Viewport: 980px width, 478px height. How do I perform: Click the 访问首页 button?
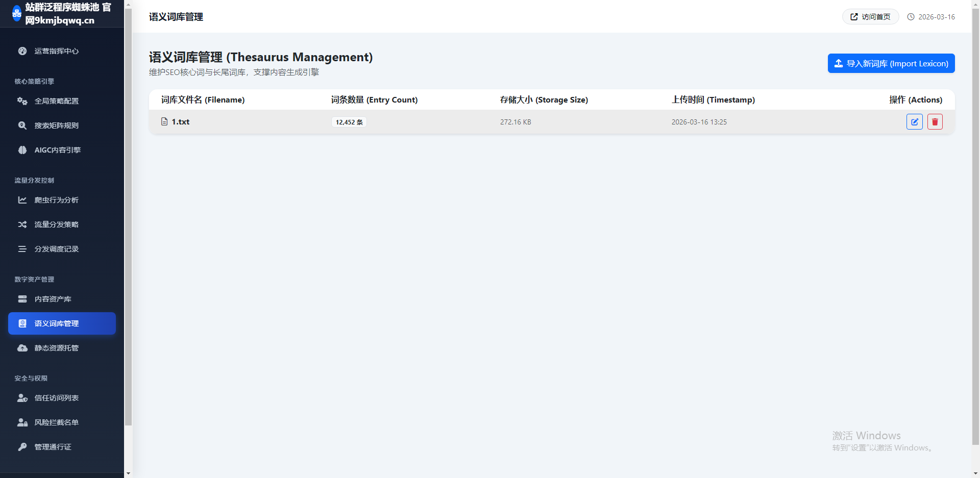point(870,17)
